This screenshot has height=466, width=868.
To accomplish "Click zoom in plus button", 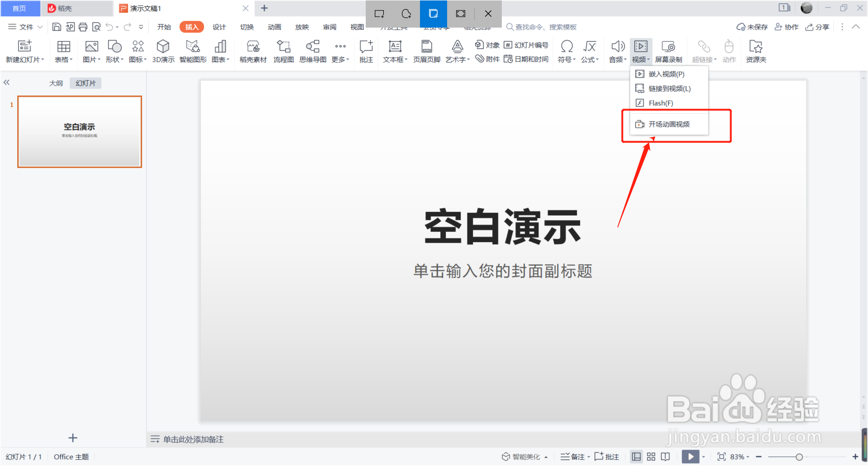I will (x=855, y=457).
